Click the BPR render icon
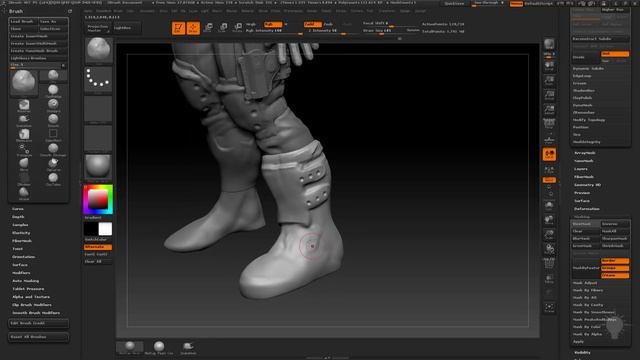 click(x=549, y=44)
